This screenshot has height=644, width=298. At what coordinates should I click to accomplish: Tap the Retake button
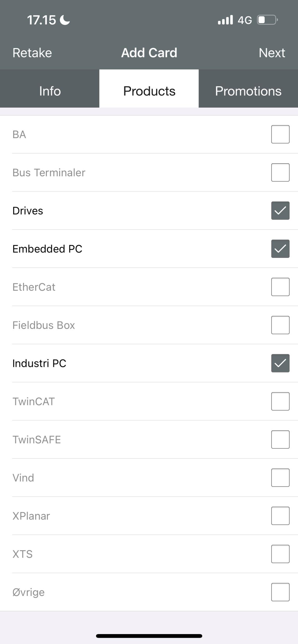(32, 53)
